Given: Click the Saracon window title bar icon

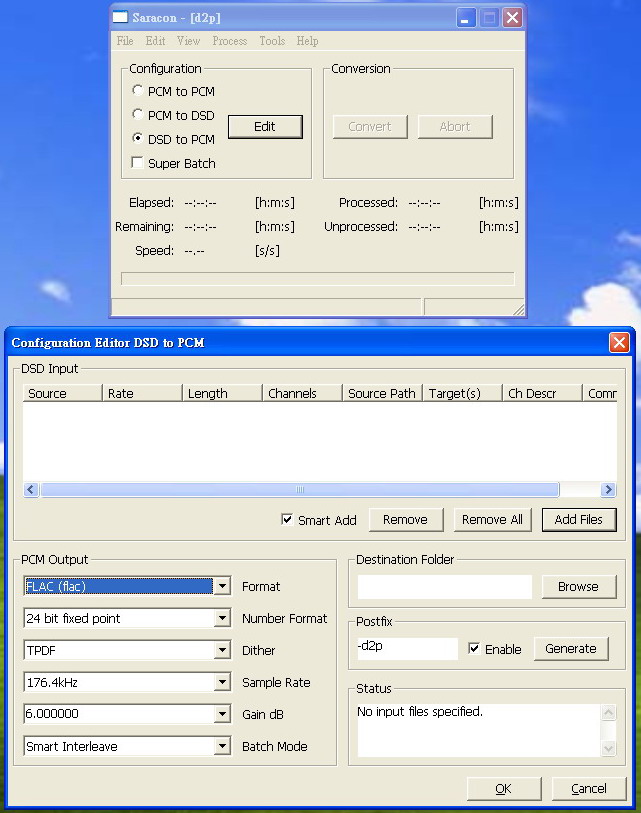Looking at the screenshot, I should 120,17.
